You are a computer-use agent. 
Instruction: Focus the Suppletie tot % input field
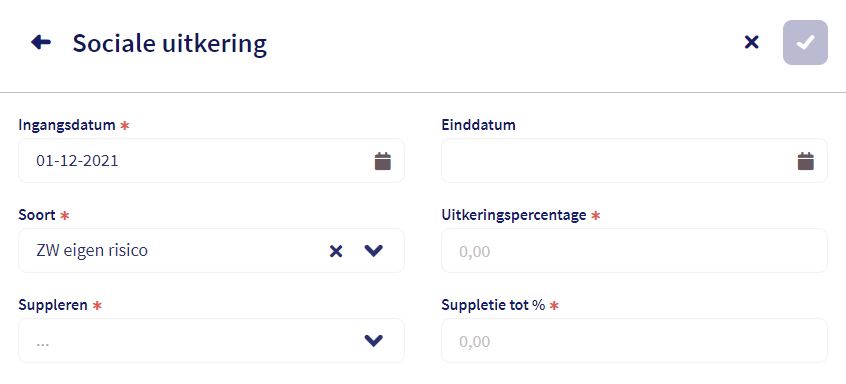[634, 341]
